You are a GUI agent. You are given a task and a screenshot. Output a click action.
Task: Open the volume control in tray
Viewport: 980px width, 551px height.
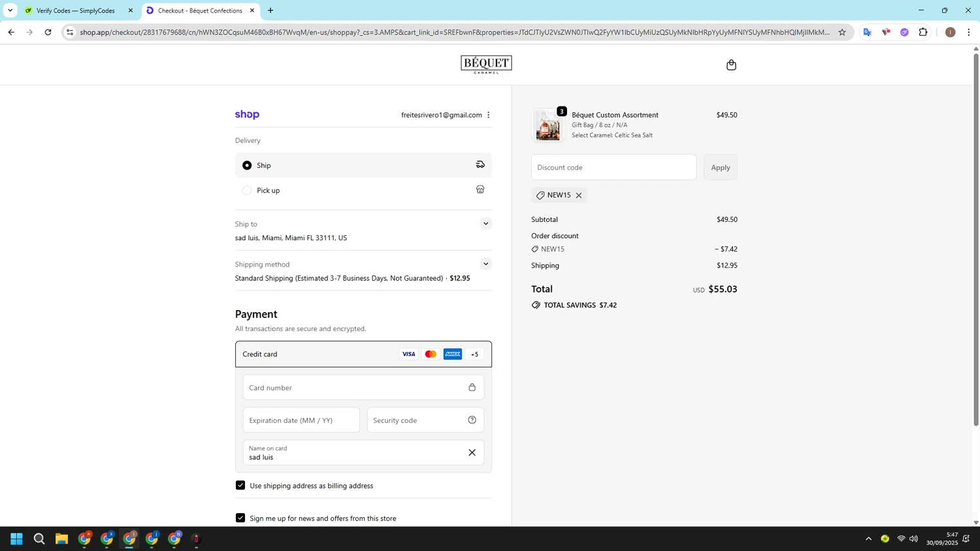tap(914, 539)
